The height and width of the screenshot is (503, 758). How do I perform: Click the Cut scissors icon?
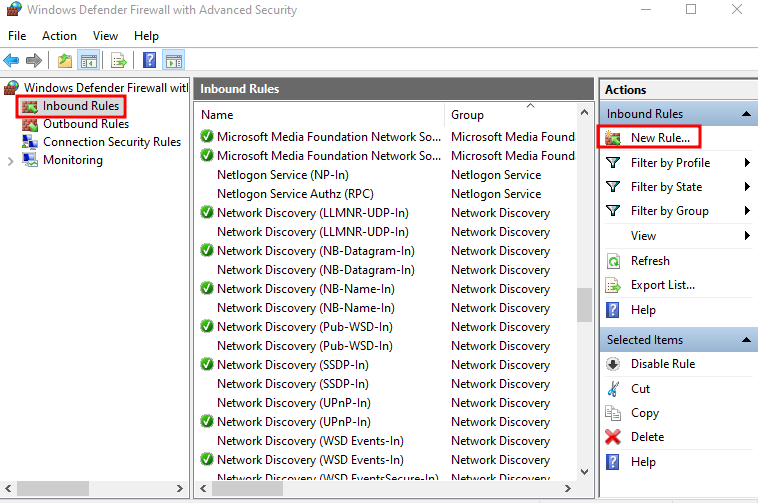613,388
